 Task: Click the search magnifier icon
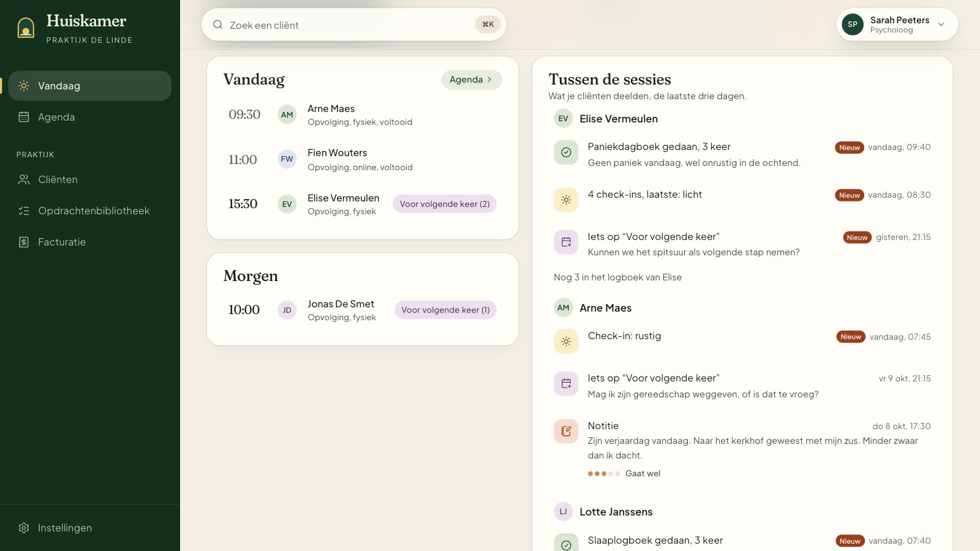[x=217, y=24]
